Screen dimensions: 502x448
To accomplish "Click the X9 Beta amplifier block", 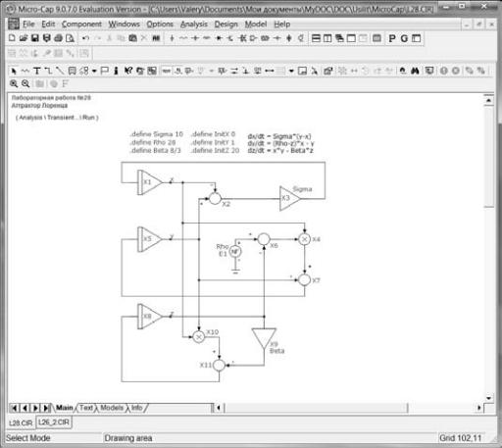I will click(264, 339).
